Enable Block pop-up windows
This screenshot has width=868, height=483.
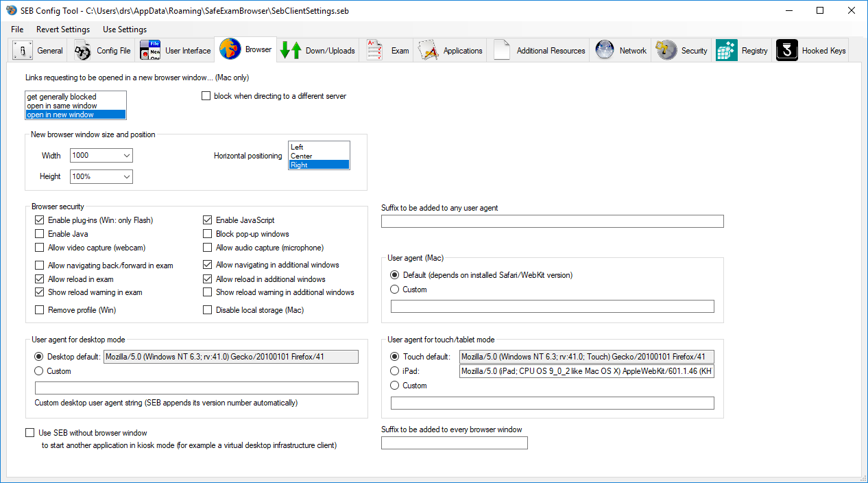click(207, 234)
